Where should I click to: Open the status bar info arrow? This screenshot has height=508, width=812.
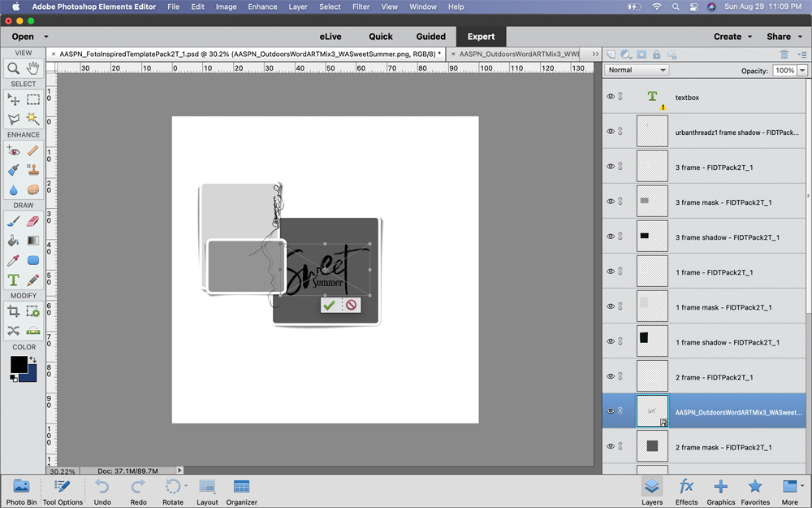(x=179, y=470)
